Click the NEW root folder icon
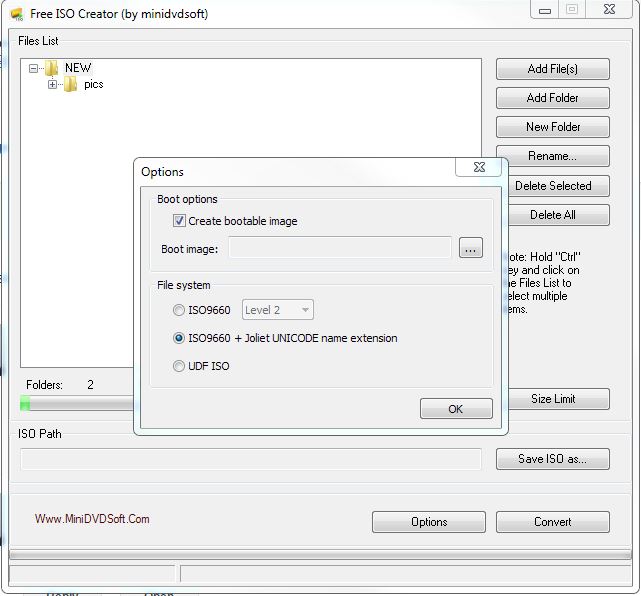 52,68
